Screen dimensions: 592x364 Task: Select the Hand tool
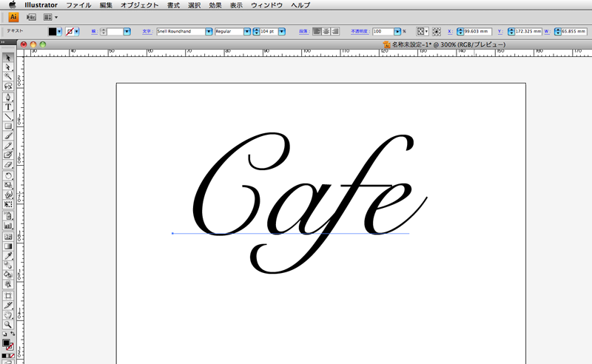[x=8, y=315]
